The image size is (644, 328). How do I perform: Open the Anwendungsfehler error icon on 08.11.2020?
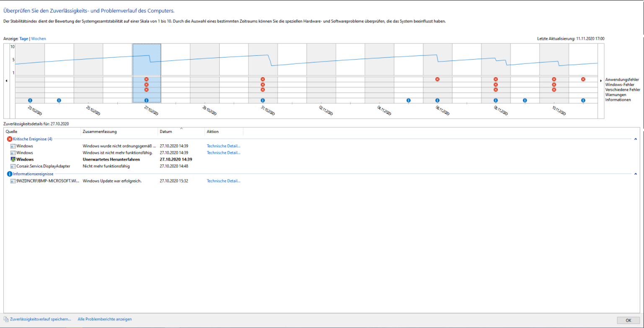pyautogui.click(x=496, y=79)
